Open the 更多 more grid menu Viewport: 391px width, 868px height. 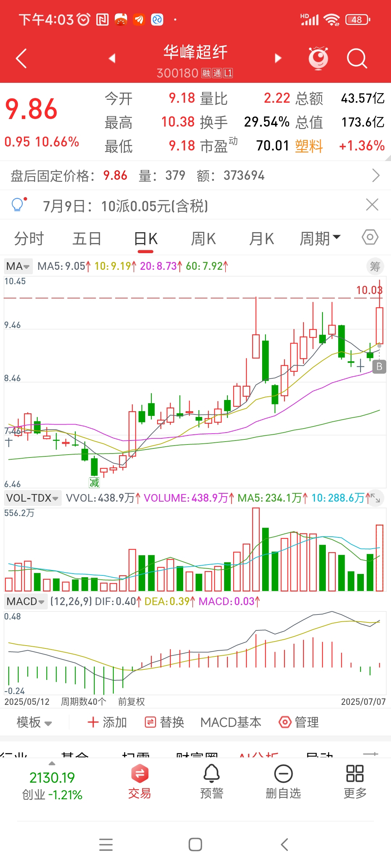click(x=355, y=782)
